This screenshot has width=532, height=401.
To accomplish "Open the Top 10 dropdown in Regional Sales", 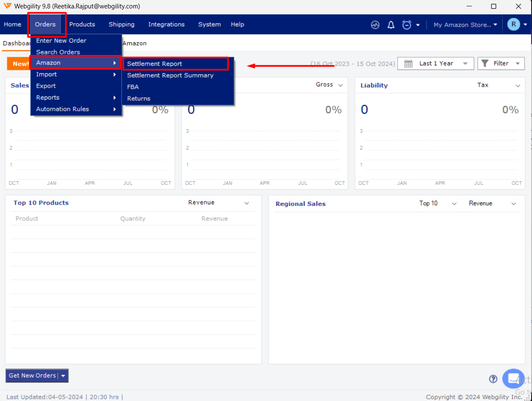I will pyautogui.click(x=438, y=203).
